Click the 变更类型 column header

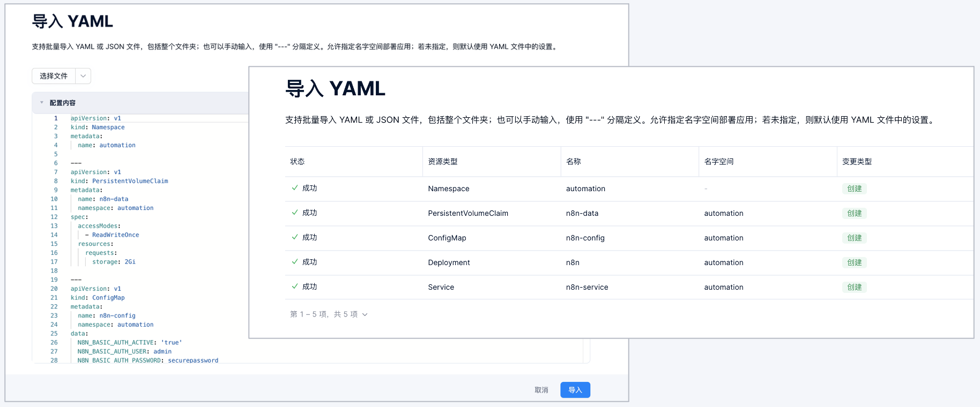857,162
